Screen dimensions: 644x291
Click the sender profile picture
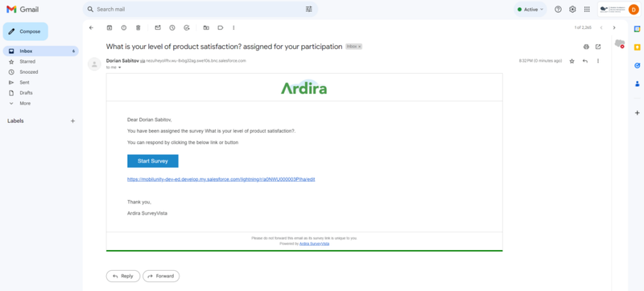pyautogui.click(x=94, y=64)
